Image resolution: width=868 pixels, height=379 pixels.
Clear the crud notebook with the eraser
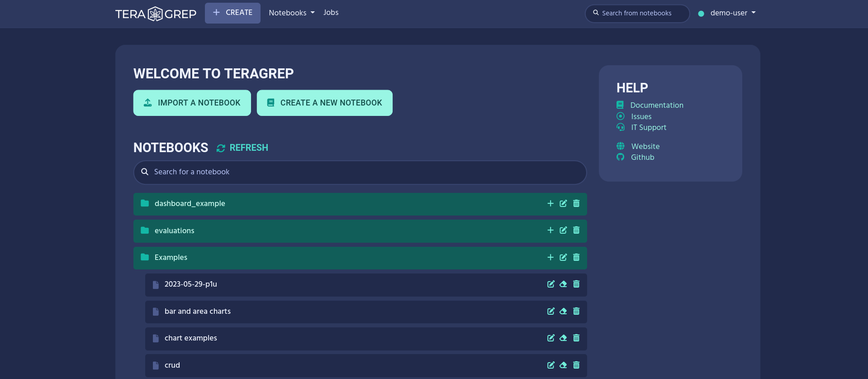pos(563,365)
